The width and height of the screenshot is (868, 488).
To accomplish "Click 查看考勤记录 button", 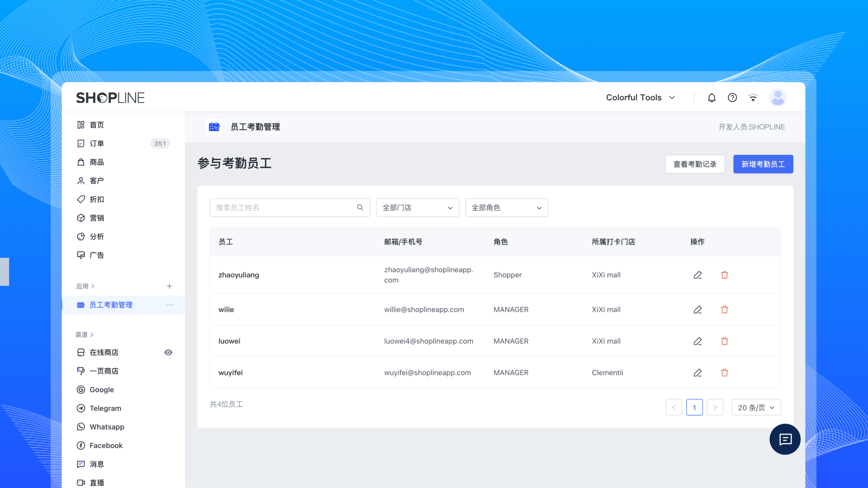I will point(695,164).
